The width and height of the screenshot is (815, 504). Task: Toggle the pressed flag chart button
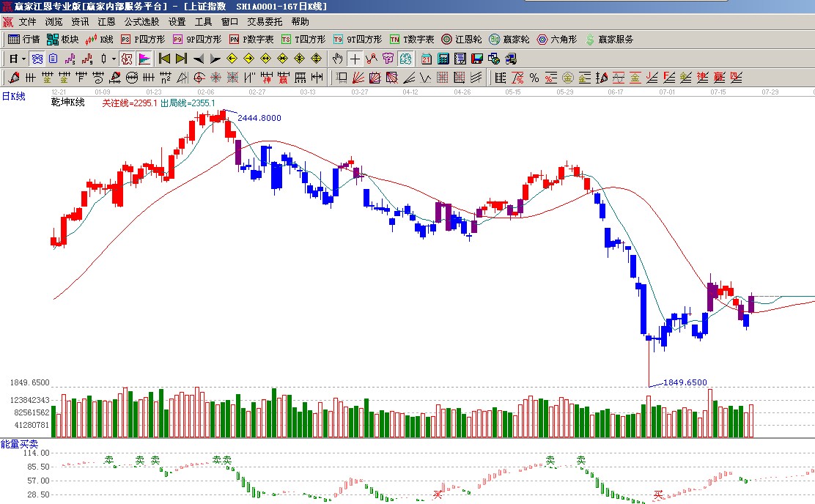(x=144, y=59)
